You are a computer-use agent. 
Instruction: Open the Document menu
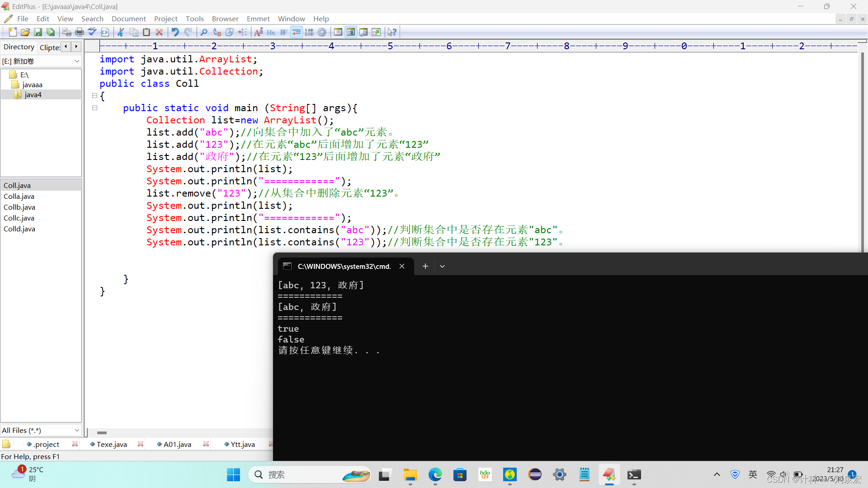(128, 19)
